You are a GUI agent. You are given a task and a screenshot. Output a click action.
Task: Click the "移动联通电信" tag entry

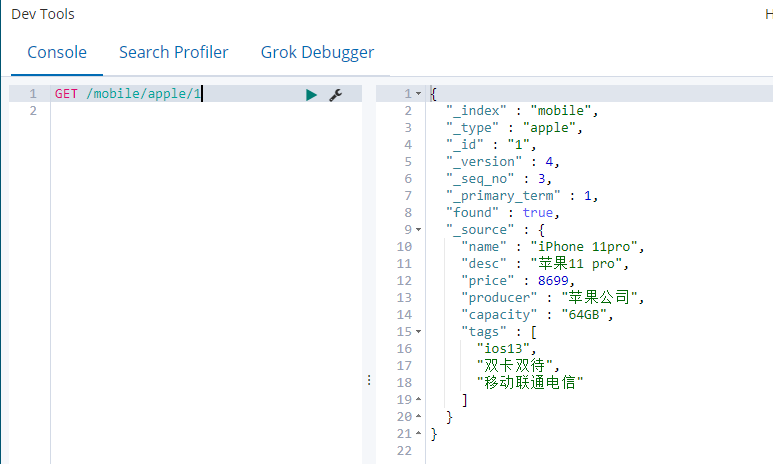point(529,383)
